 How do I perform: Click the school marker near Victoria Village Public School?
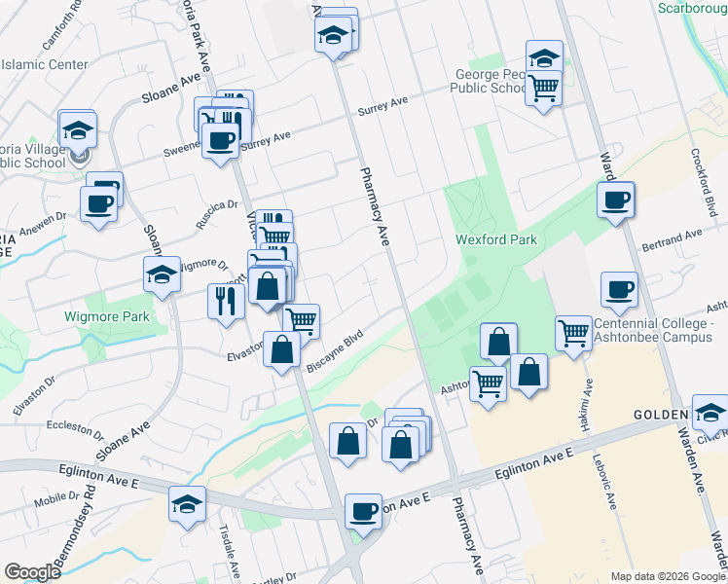click(78, 131)
